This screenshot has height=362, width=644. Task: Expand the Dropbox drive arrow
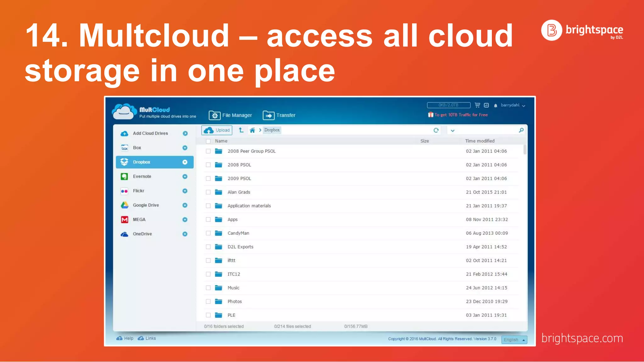[x=185, y=162]
